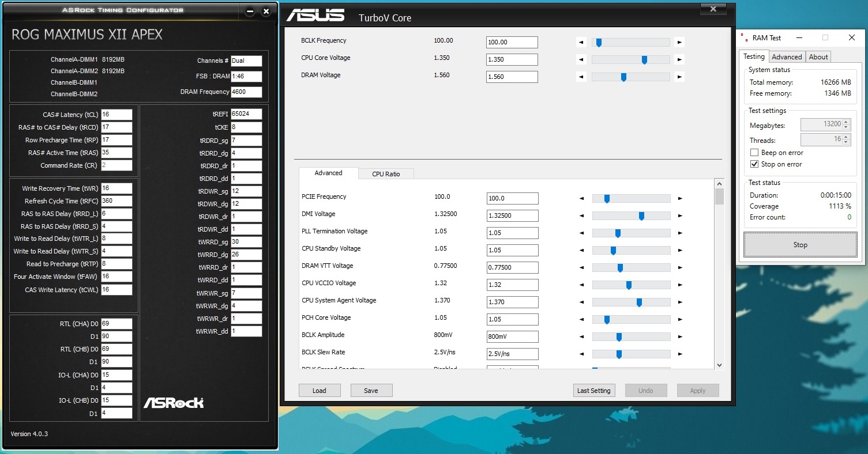Raise PCH Core Voltage with right arrow
Viewport: 868px width, 454px height.
coord(680,319)
